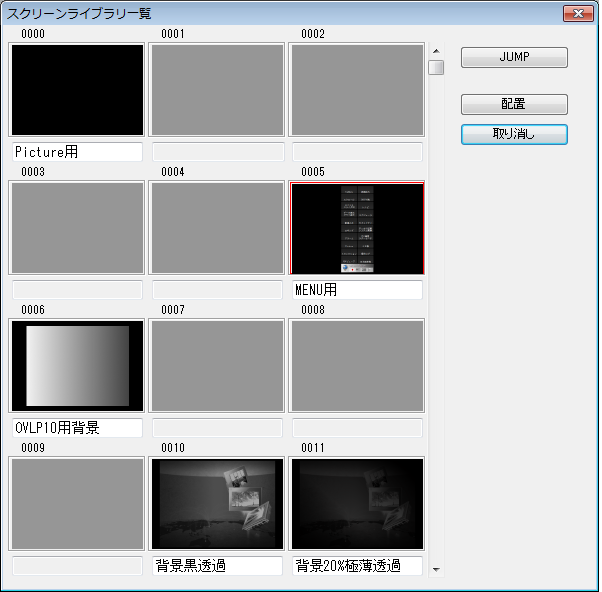
Task: Click the MENU用 name field
Action: tap(357, 290)
